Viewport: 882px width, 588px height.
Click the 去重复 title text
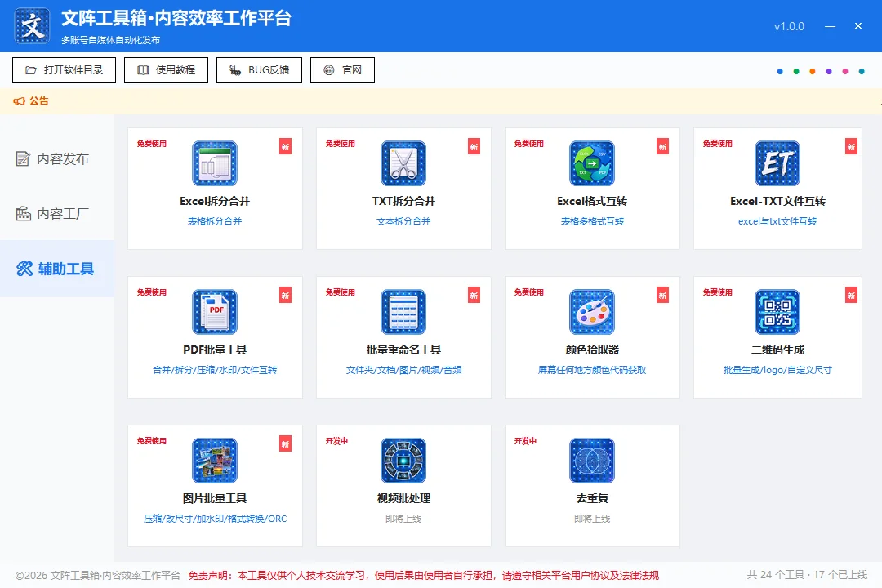(592, 498)
